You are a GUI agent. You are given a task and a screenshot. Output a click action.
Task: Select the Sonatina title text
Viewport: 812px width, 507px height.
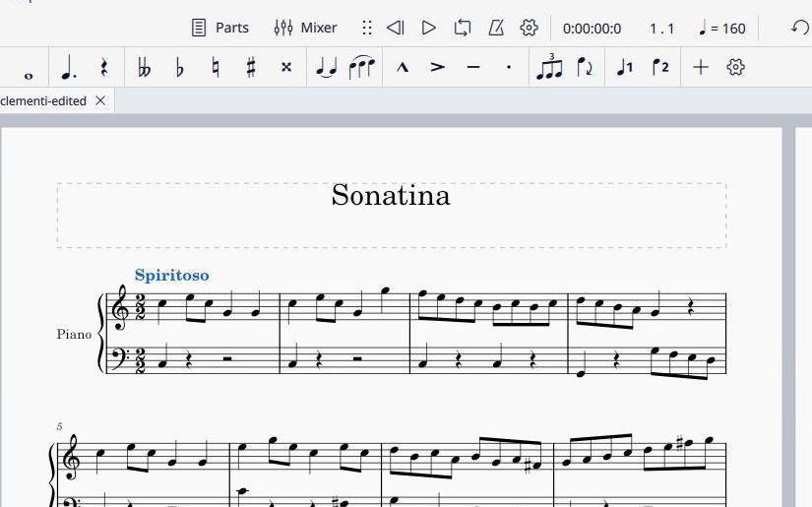pos(391,195)
